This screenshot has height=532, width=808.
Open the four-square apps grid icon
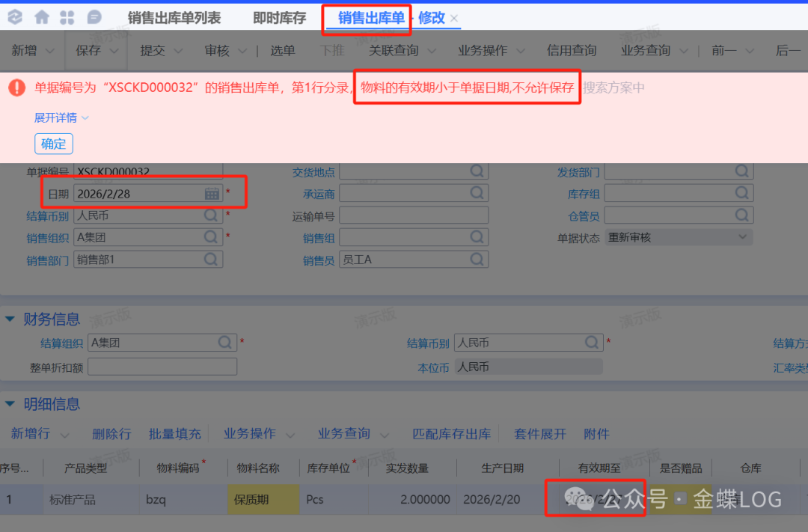(67, 17)
